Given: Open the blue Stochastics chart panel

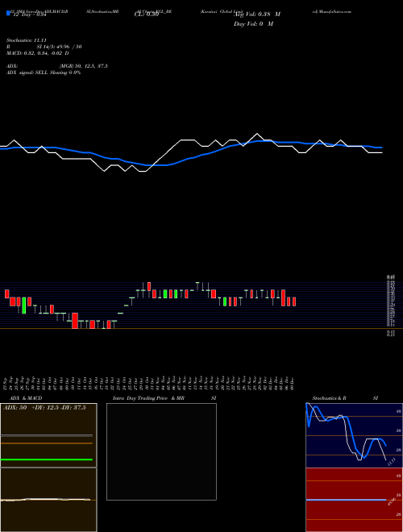Looking at the screenshot, I should click(x=354, y=435).
